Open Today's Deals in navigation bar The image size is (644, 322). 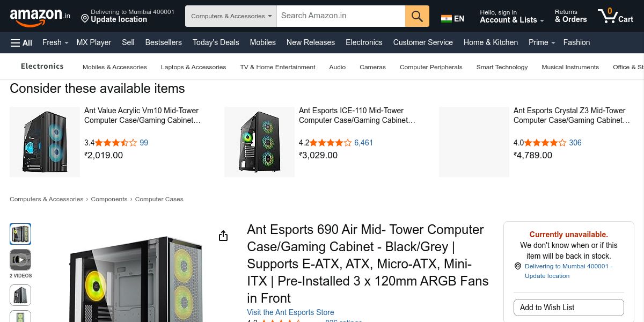coord(216,42)
